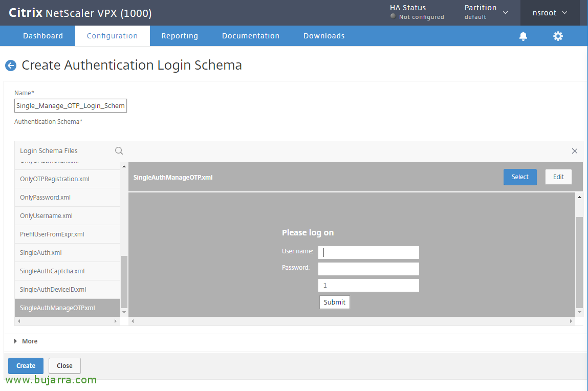Click the file list vertical scrollbar thumb
The image size is (588, 391).
124,282
